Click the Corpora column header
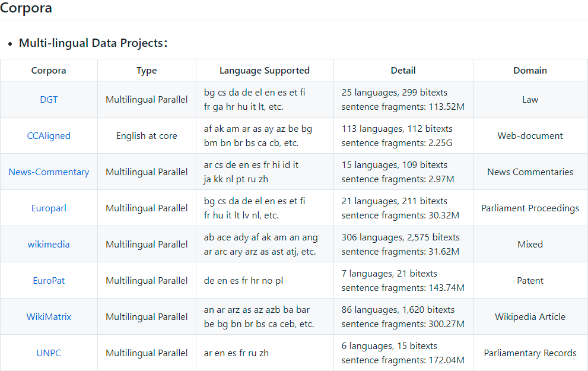The width and height of the screenshot is (588, 371). coord(49,71)
